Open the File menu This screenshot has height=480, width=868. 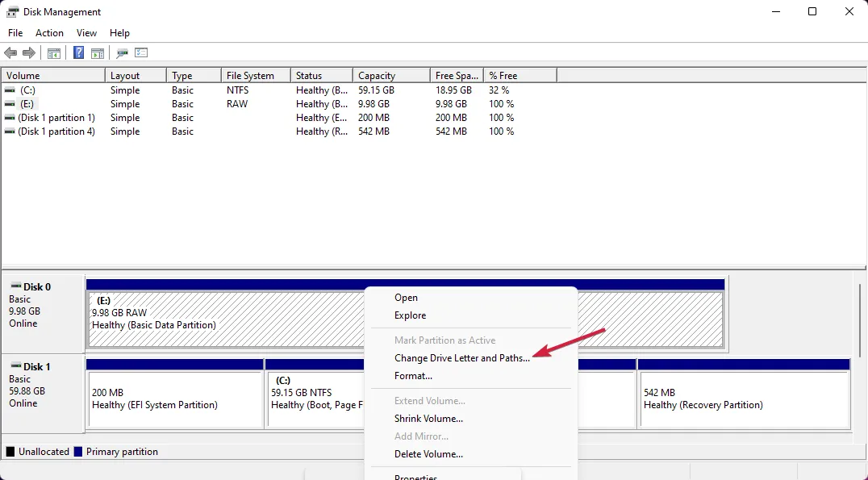click(x=15, y=33)
